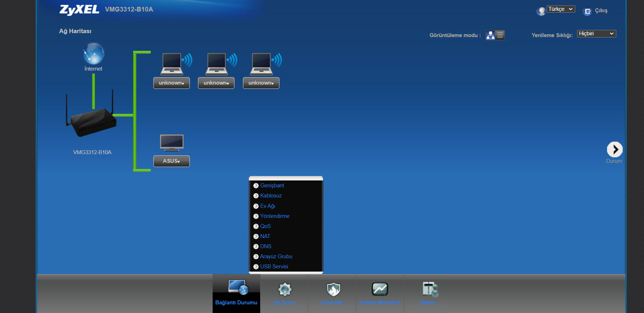Open Arayüz Grubu menu entry

point(276,256)
